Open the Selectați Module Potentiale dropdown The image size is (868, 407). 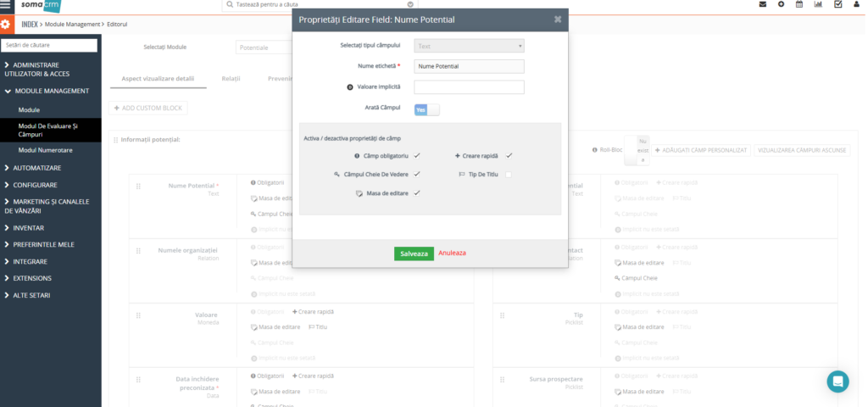tap(264, 47)
